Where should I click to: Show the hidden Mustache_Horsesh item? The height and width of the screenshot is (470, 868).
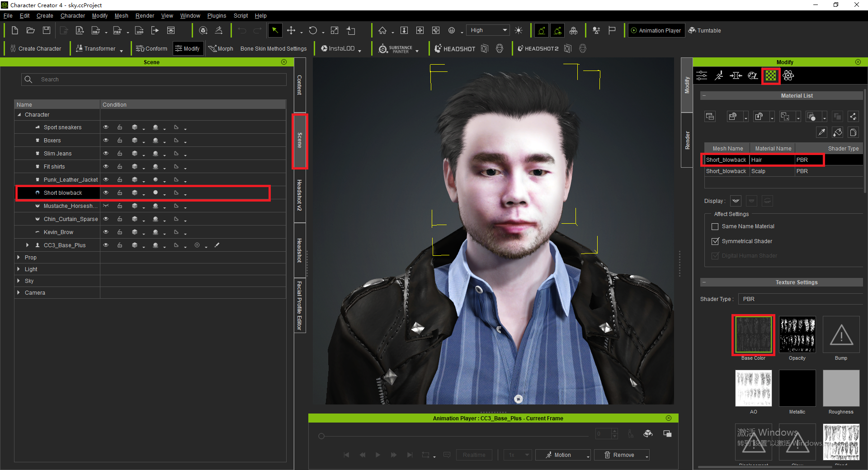click(x=106, y=206)
